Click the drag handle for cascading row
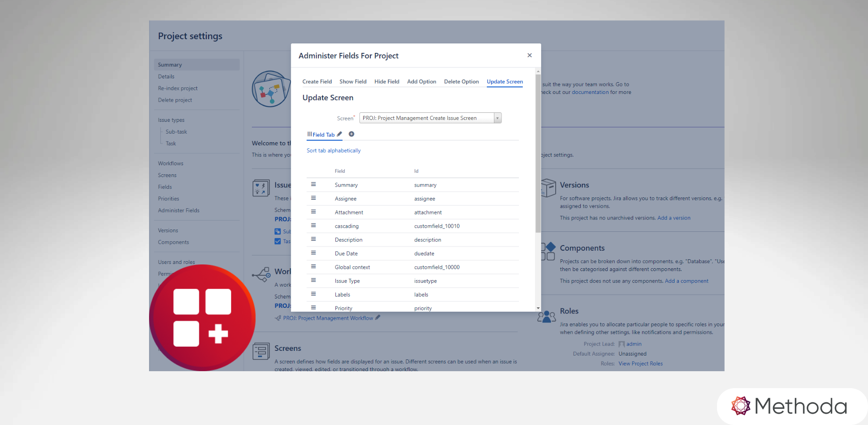 tap(313, 226)
